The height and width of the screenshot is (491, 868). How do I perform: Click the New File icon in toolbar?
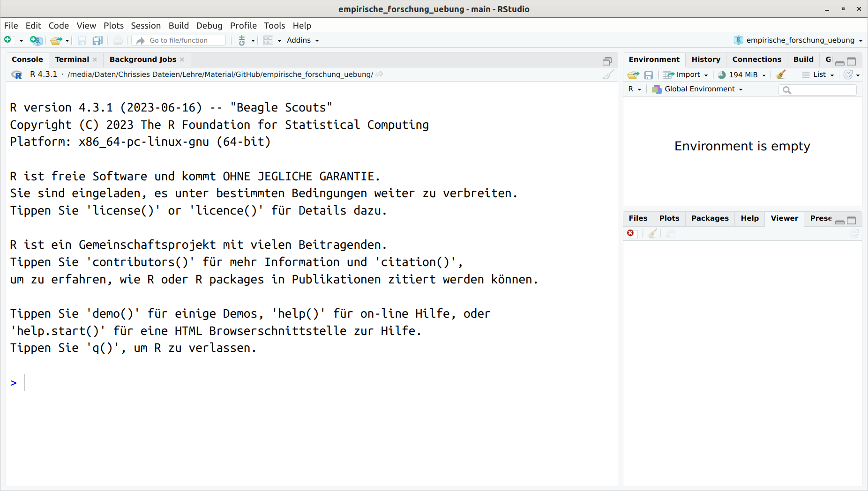(x=8, y=40)
